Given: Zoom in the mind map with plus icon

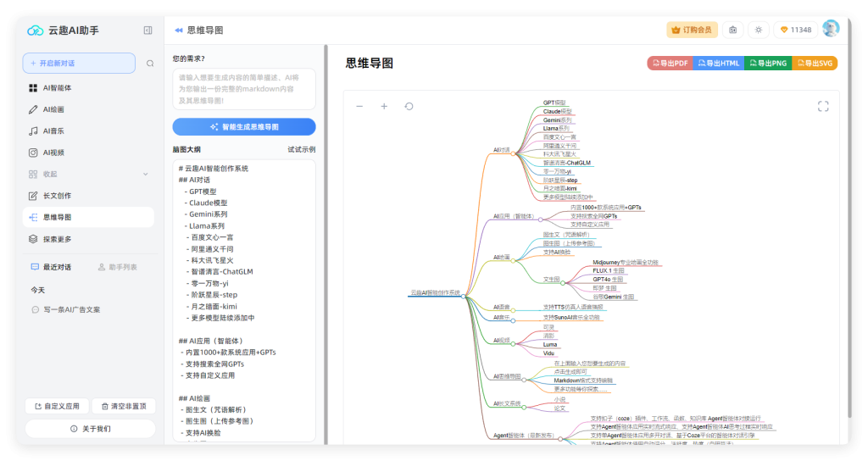Looking at the screenshot, I should (384, 107).
